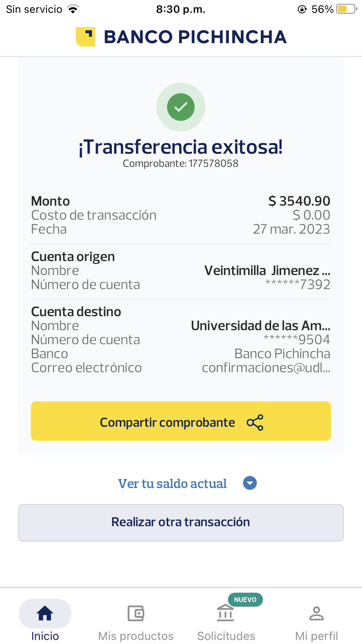Switch to the Mis productos tab label
Screen dimensions: 362x644
click(136, 636)
